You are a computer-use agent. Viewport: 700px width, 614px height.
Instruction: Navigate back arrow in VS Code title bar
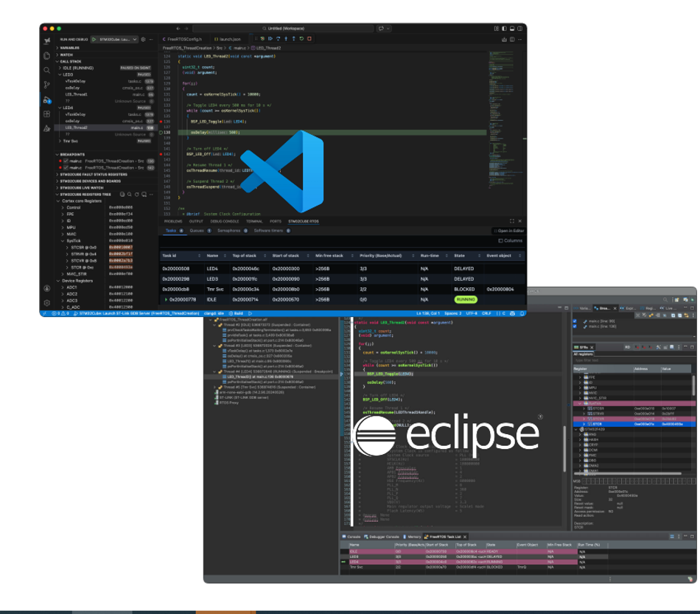pyautogui.click(x=178, y=29)
